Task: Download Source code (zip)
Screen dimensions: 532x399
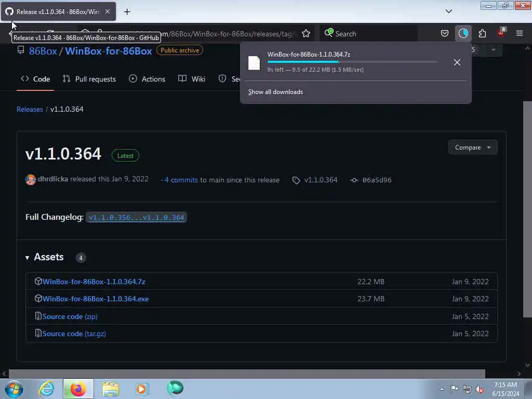Action: 70,316
